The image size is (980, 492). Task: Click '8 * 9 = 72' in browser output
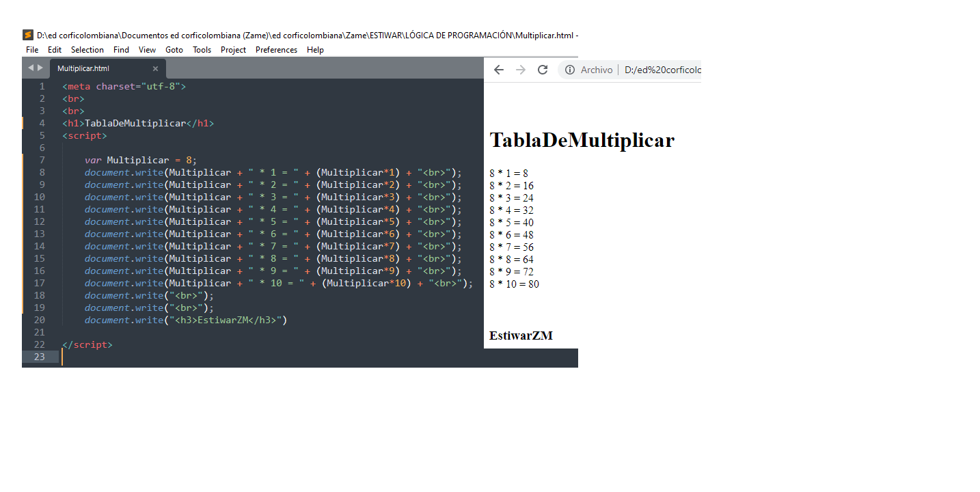[x=511, y=272]
